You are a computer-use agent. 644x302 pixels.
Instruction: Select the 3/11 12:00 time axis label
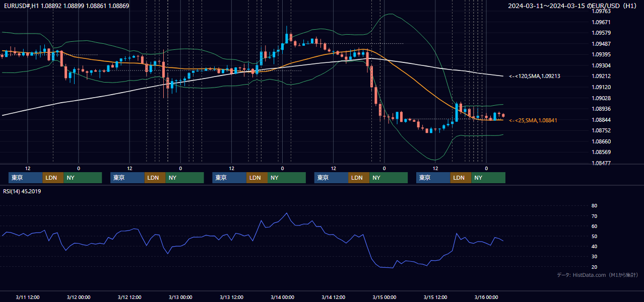point(28,297)
